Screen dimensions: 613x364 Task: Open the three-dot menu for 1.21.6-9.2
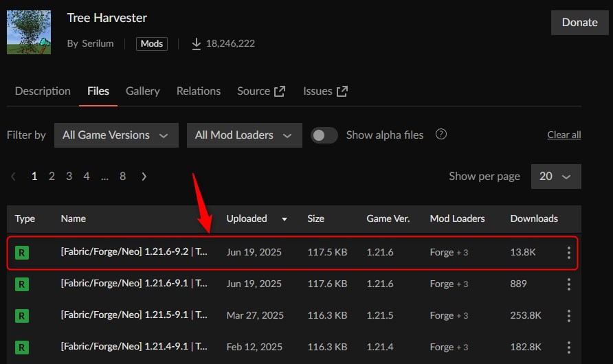pyautogui.click(x=569, y=253)
